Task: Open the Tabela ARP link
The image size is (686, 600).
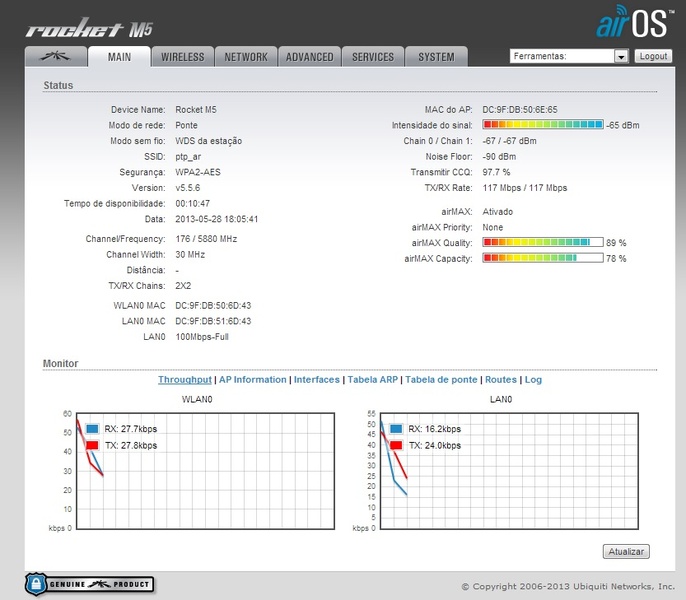Action: 372,379
